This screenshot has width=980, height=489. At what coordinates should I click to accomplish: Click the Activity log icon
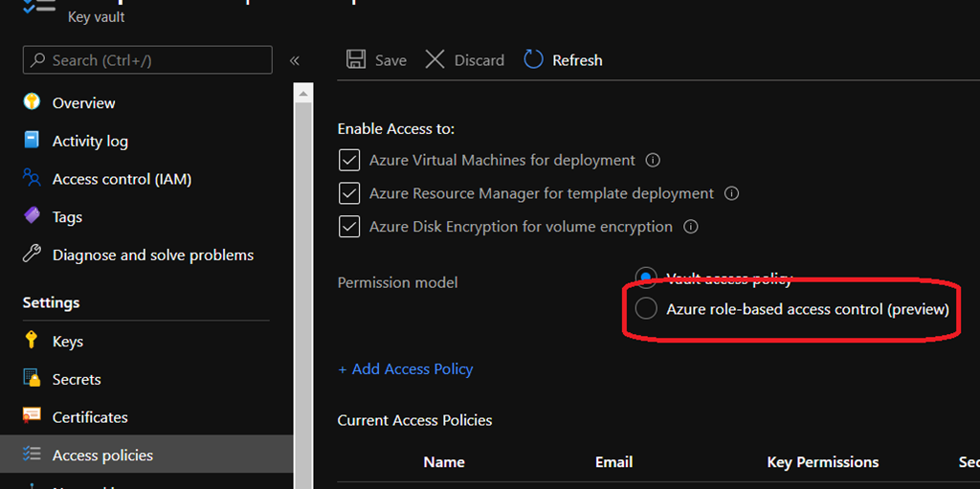coord(33,141)
